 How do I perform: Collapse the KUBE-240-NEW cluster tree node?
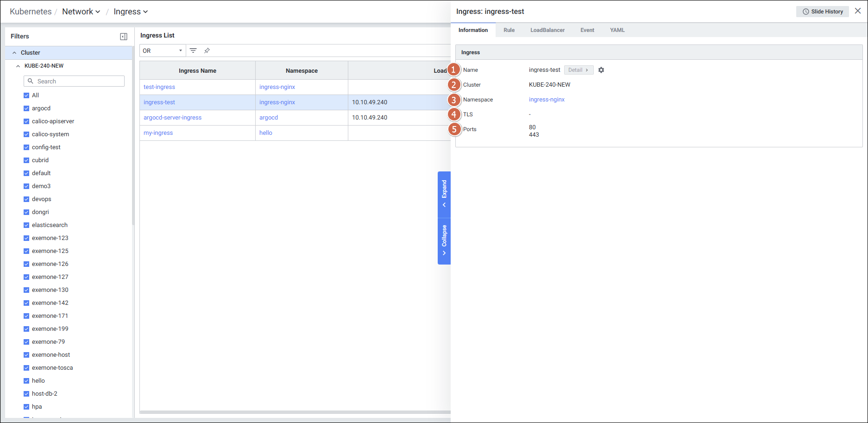pyautogui.click(x=18, y=66)
